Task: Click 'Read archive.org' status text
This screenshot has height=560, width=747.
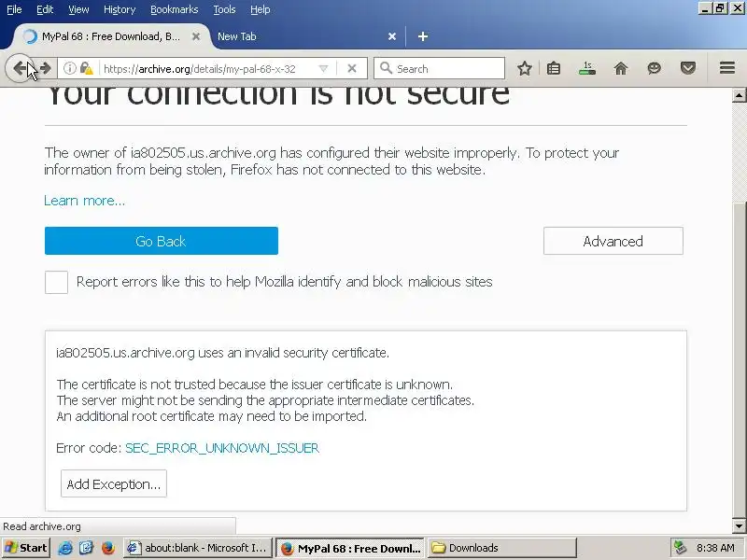Action: (42, 526)
